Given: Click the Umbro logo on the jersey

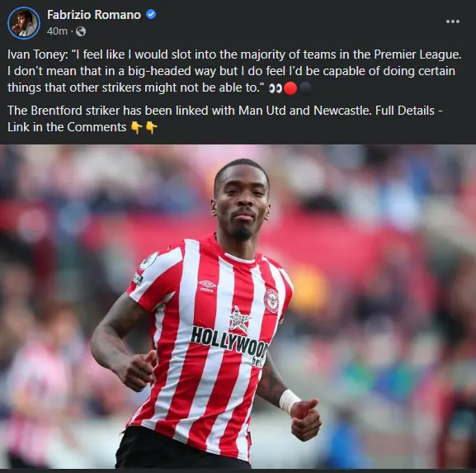Looking at the screenshot, I should pos(207,286).
